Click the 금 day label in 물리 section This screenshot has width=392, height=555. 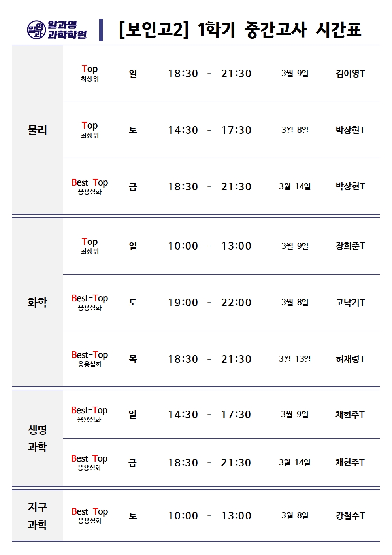point(133,187)
